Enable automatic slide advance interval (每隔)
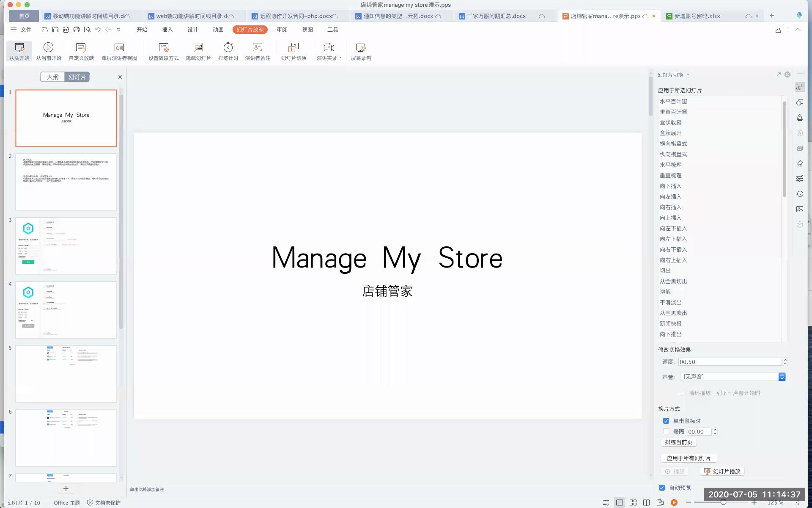This screenshot has width=812, height=508. tap(666, 431)
